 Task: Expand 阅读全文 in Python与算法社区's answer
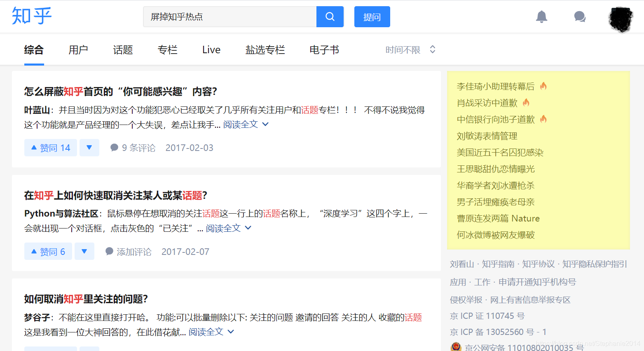coord(228,228)
